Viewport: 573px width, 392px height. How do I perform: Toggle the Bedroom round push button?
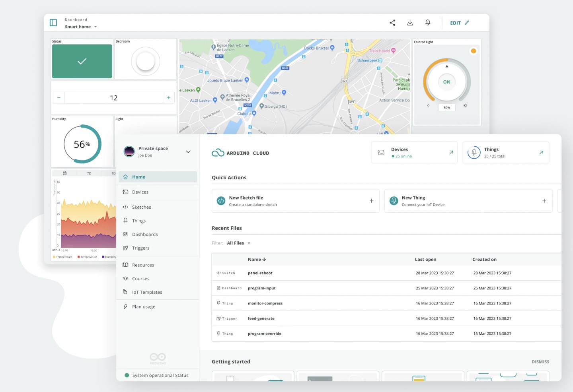[x=145, y=61]
